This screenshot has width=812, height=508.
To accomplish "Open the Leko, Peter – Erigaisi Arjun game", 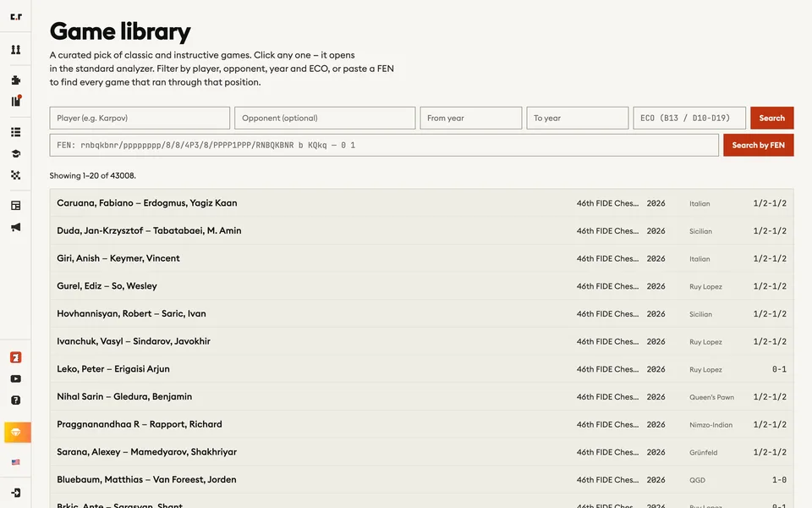I will click(421, 369).
